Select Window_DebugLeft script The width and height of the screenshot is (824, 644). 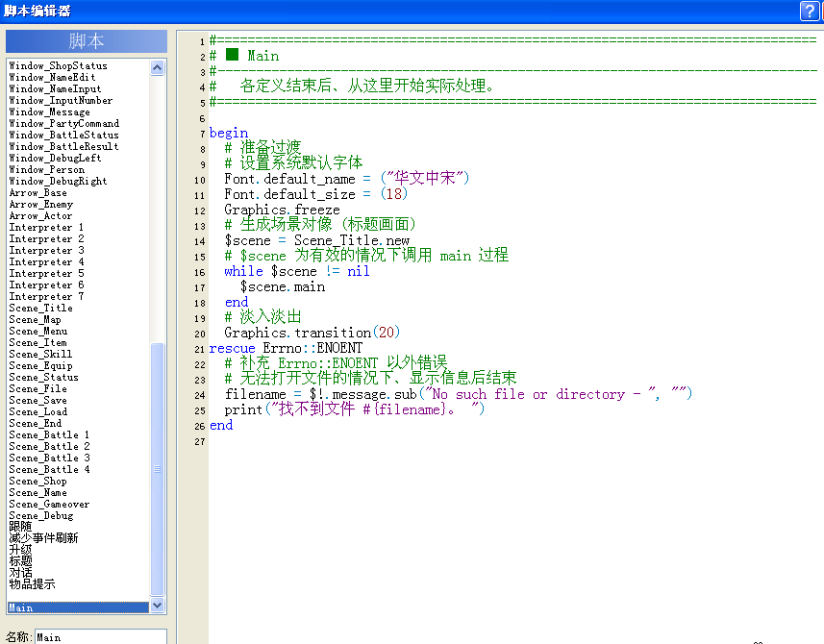55,158
